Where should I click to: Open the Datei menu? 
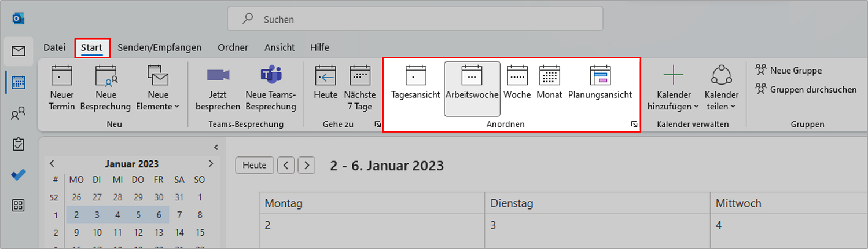(54, 47)
